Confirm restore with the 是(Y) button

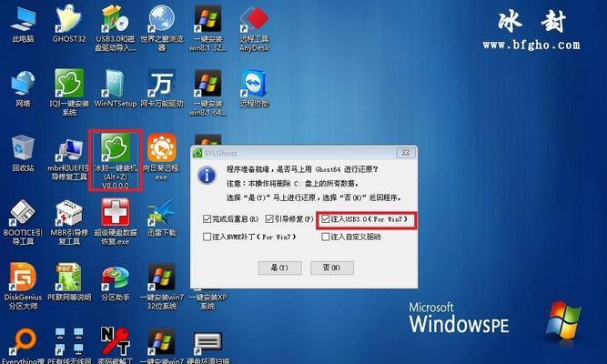(x=279, y=268)
